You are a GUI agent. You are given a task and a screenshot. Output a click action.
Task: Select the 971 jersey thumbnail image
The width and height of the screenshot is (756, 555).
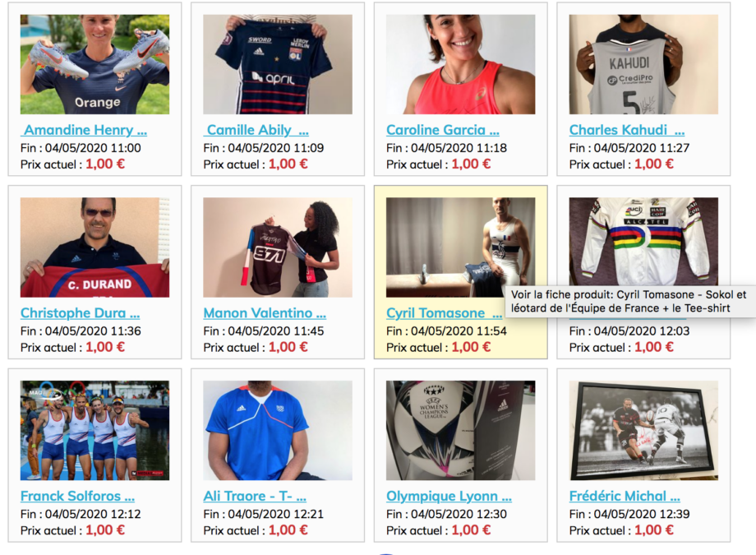pyautogui.click(x=278, y=247)
